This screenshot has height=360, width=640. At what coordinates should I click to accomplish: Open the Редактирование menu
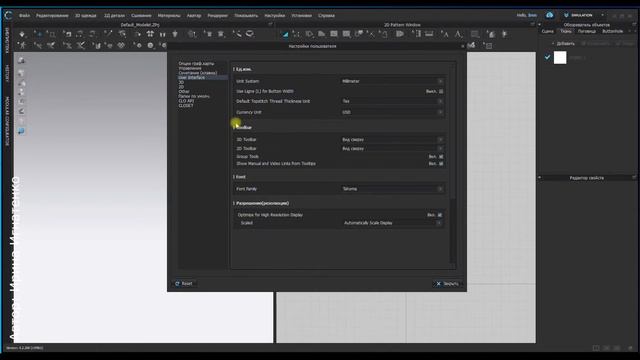point(52,16)
